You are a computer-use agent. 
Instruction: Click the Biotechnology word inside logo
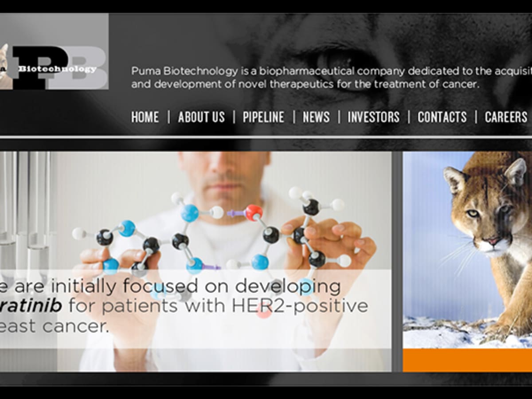pos(57,69)
